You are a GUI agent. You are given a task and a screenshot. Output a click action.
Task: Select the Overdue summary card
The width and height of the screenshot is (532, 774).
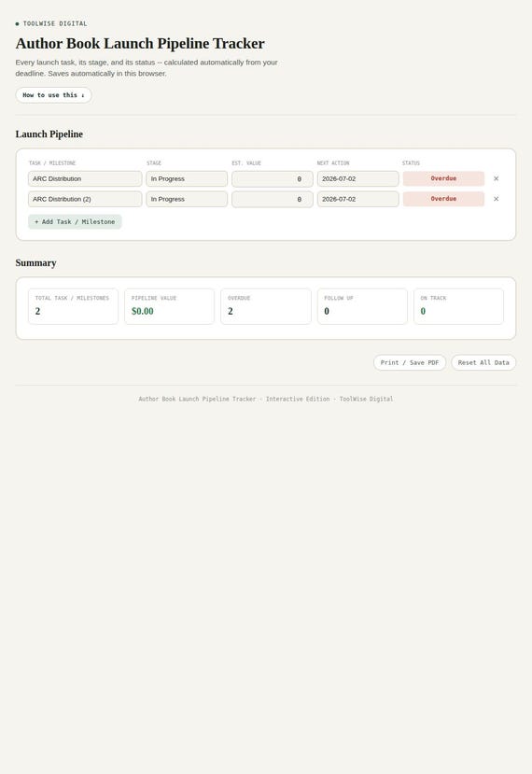tap(266, 306)
